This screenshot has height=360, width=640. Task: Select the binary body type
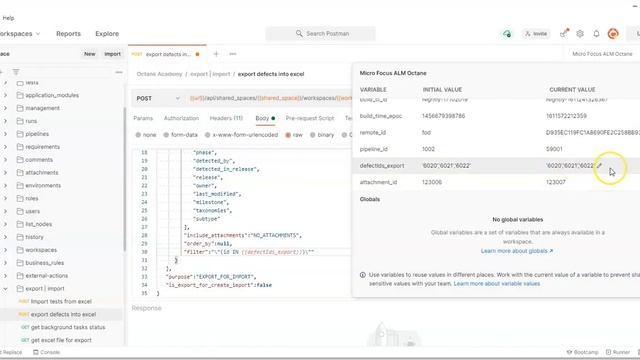click(x=322, y=135)
